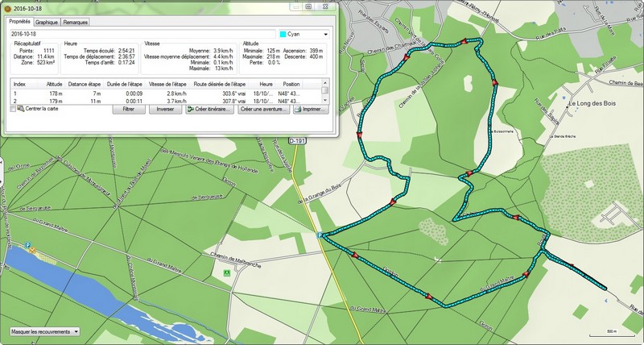Click the Imprimer button

click(x=311, y=110)
